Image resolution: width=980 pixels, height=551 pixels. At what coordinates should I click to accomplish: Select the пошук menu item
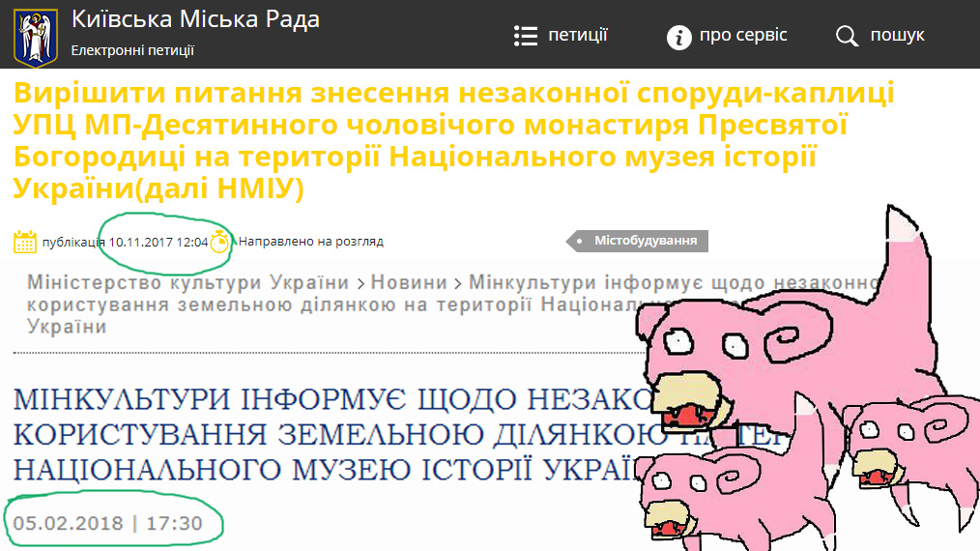[897, 35]
